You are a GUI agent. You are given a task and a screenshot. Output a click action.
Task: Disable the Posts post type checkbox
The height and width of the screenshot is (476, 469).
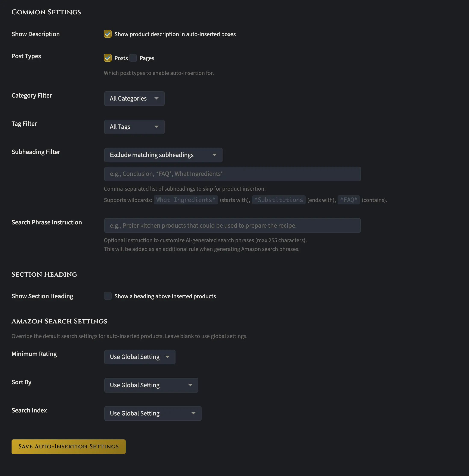(108, 58)
